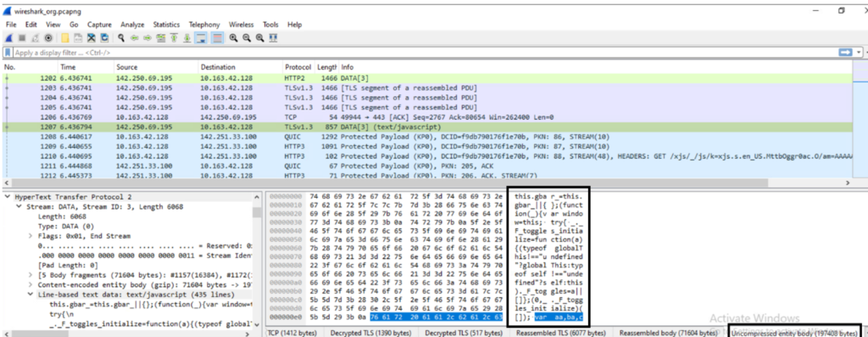Open the Capture menu

[x=99, y=25]
